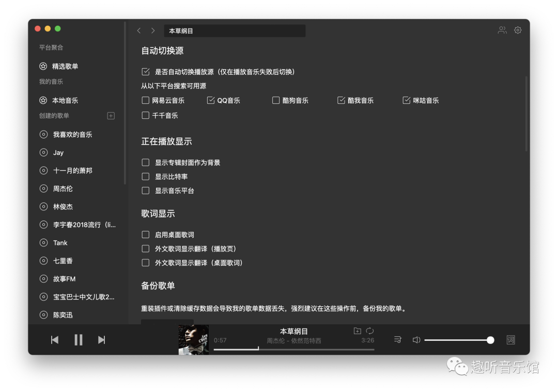
Task: Click the disc icon beside Tank
Action: [x=43, y=243]
